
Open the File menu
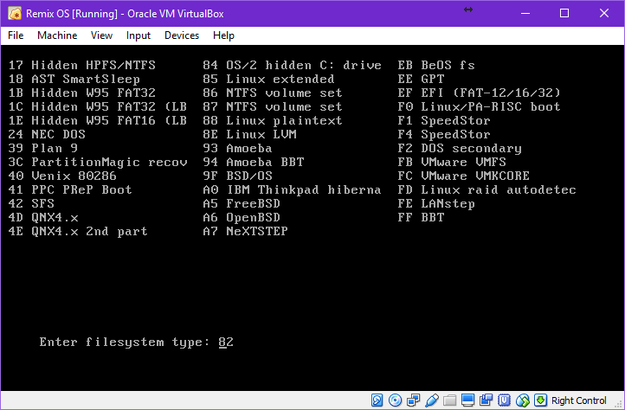pos(16,35)
